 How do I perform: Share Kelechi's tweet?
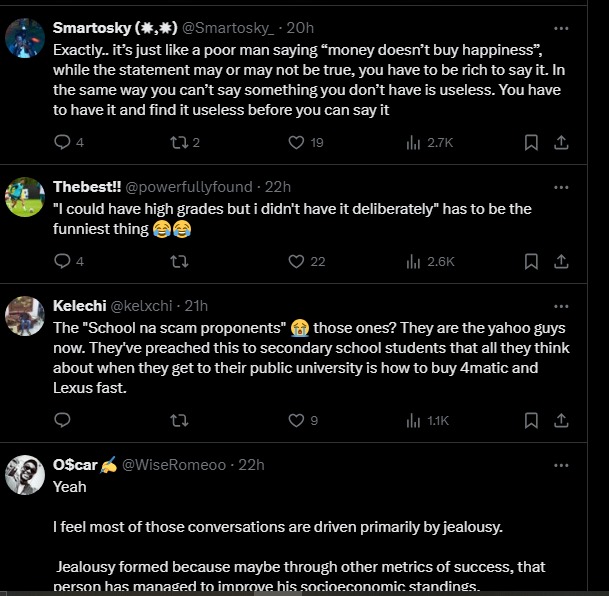click(561, 421)
